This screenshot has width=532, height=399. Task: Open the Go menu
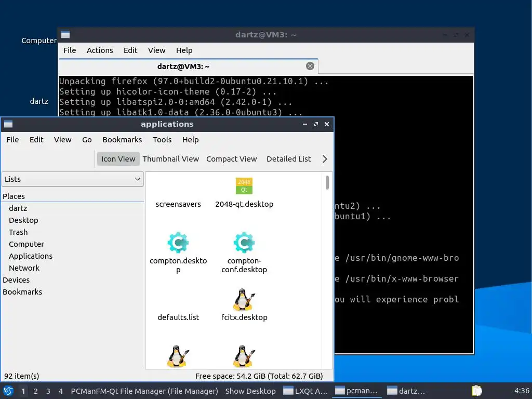click(x=87, y=139)
